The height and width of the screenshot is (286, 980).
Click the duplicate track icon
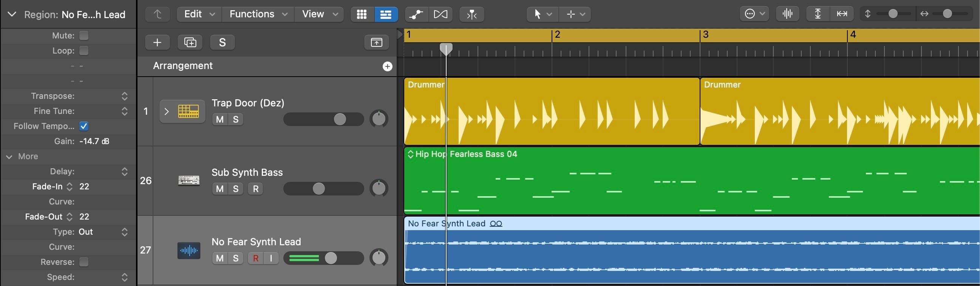pyautogui.click(x=190, y=42)
